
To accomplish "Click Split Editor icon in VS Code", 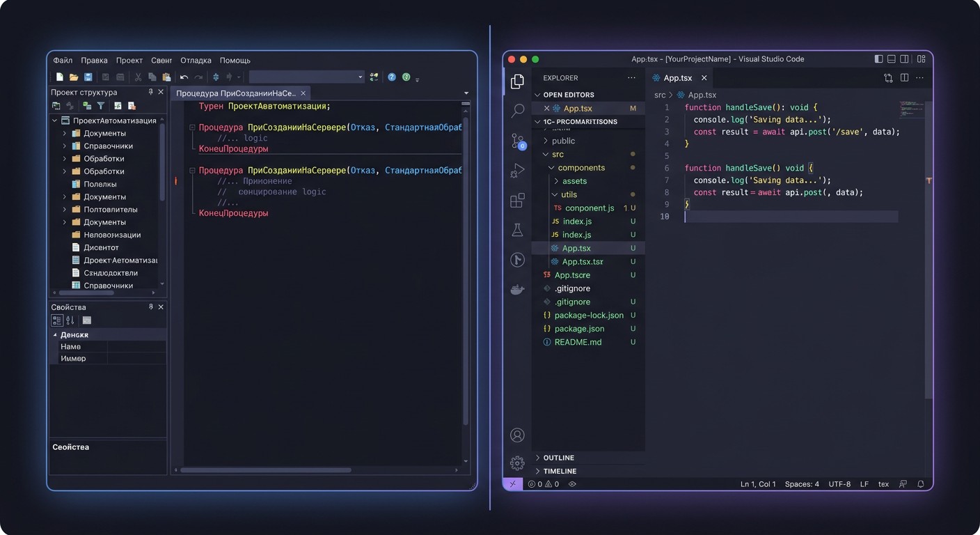I will [x=904, y=78].
